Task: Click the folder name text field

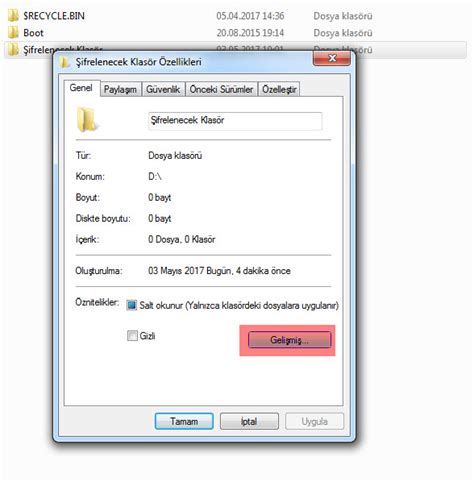Action: click(235, 120)
